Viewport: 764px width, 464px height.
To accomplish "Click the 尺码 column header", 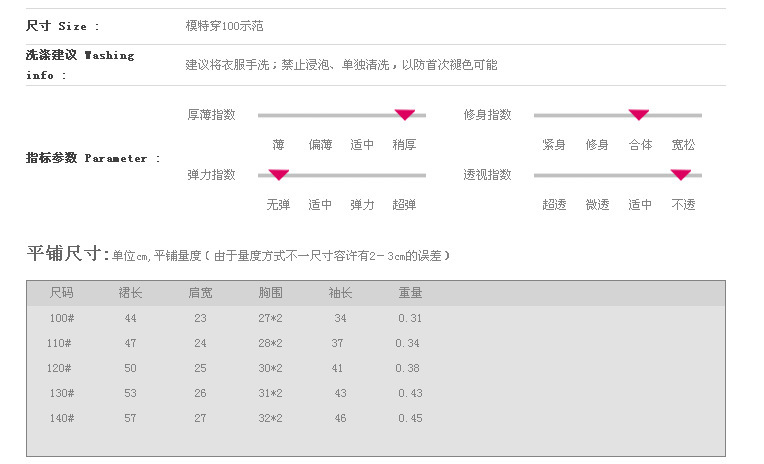I will [62, 293].
